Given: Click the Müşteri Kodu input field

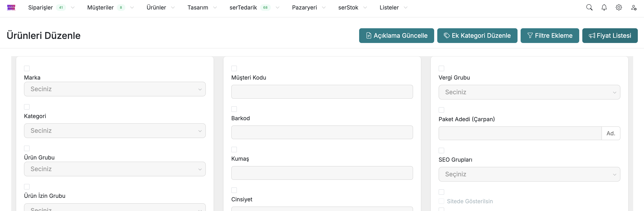Looking at the screenshot, I should [322, 92].
